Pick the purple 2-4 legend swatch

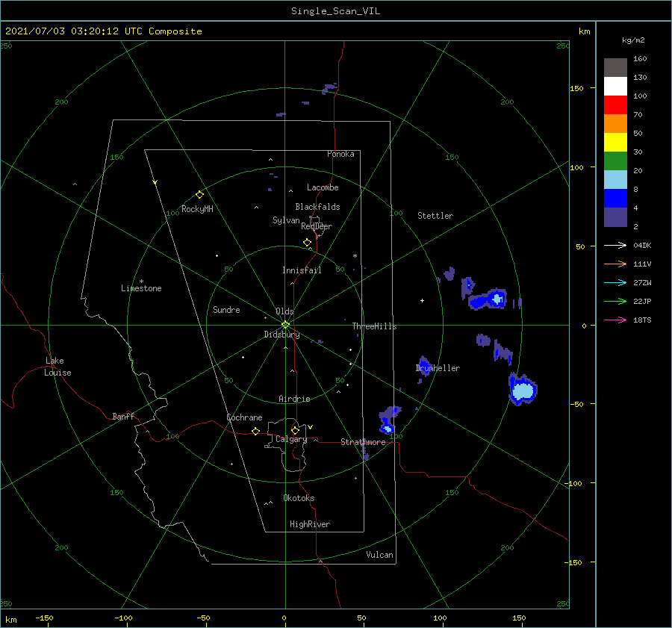pyautogui.click(x=615, y=217)
